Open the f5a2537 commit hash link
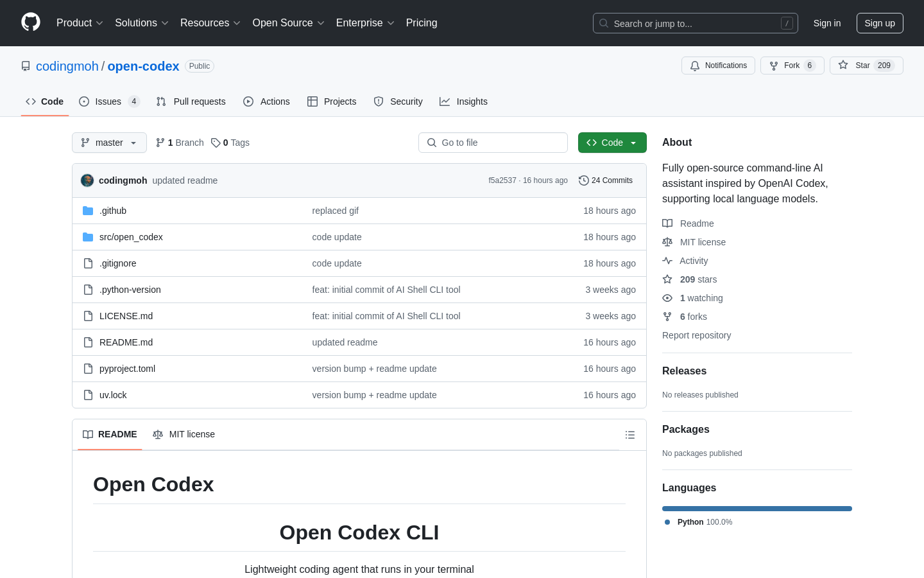This screenshot has height=578, width=924. pyautogui.click(x=502, y=180)
